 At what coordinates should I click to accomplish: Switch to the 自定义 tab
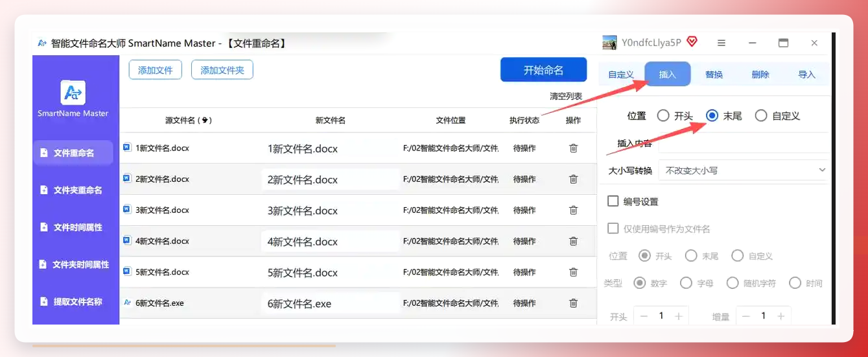[x=621, y=75]
